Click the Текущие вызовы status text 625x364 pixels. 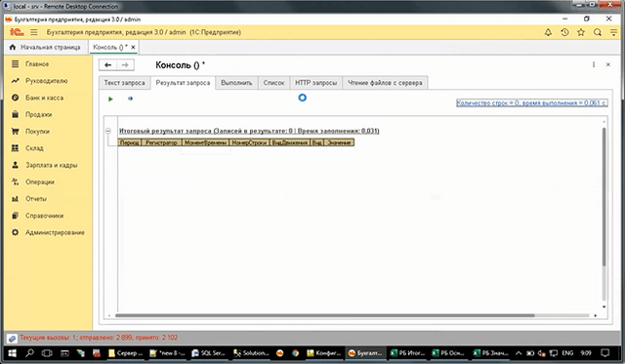(x=99, y=338)
